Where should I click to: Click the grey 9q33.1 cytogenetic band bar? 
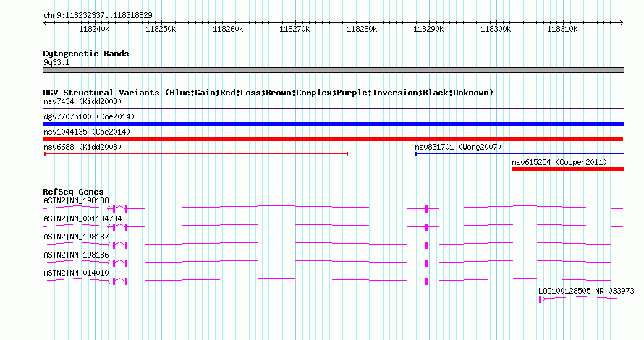tap(333, 70)
